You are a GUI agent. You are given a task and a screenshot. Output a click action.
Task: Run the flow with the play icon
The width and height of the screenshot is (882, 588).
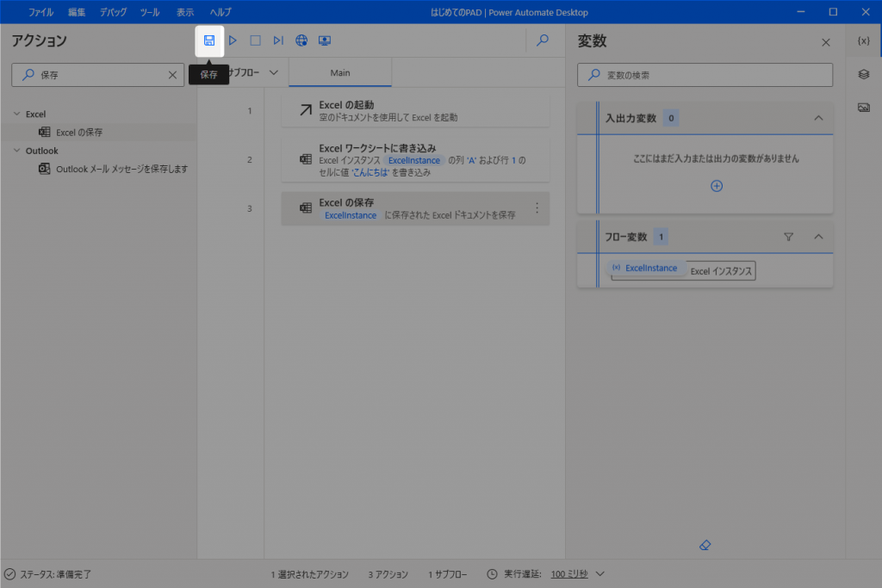pos(233,40)
